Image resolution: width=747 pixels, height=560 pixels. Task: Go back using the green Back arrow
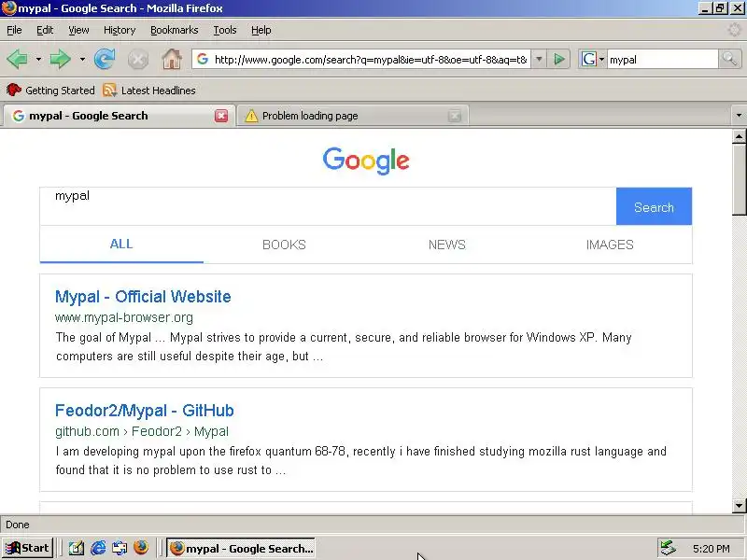tap(17, 60)
